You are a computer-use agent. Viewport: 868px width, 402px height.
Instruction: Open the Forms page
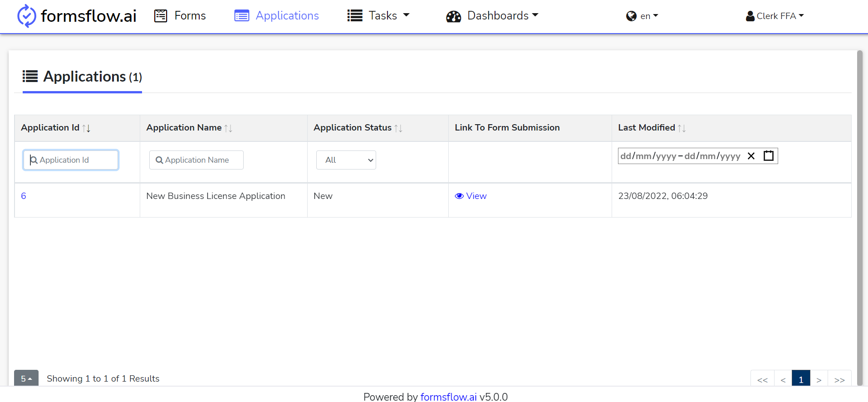pos(180,16)
